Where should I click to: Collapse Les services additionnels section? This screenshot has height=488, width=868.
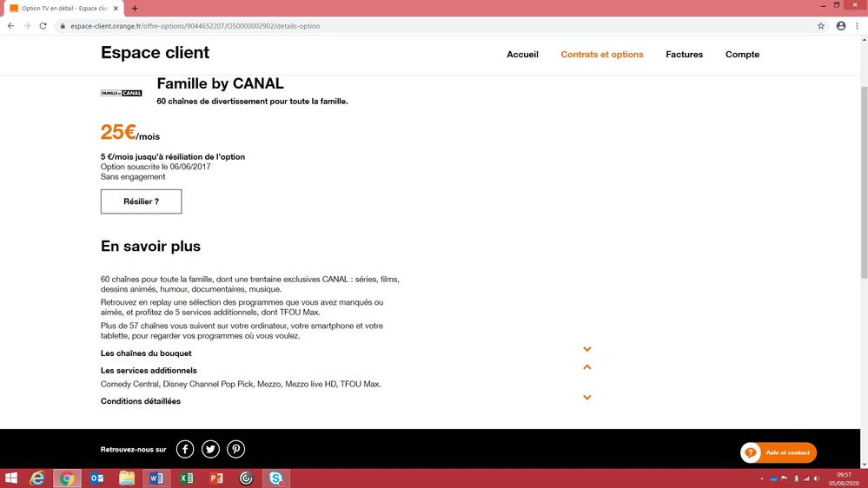(x=586, y=366)
